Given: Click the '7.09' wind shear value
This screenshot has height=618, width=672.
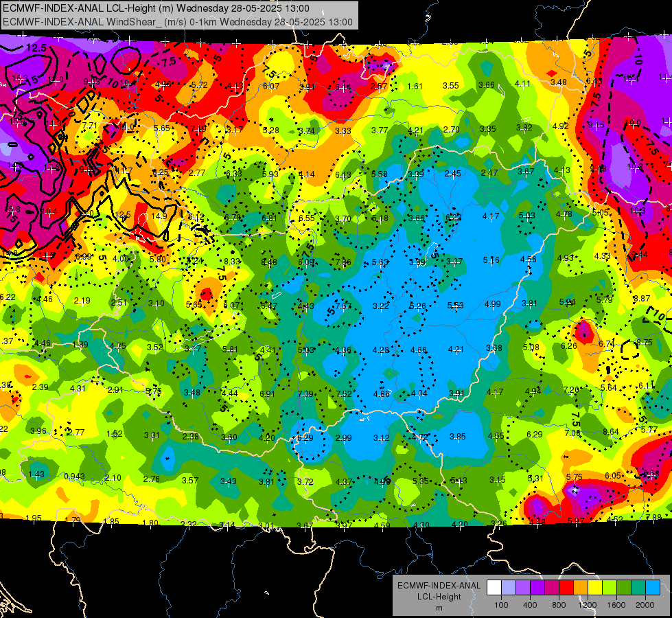Looking at the screenshot, I should point(305,393).
